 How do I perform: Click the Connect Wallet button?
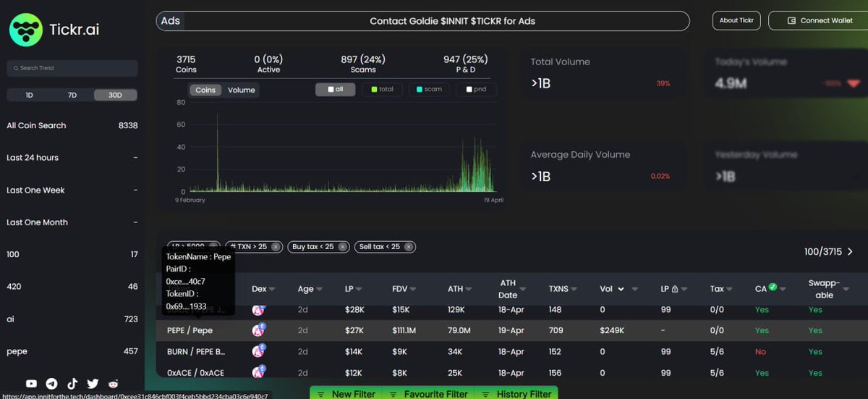(x=819, y=20)
